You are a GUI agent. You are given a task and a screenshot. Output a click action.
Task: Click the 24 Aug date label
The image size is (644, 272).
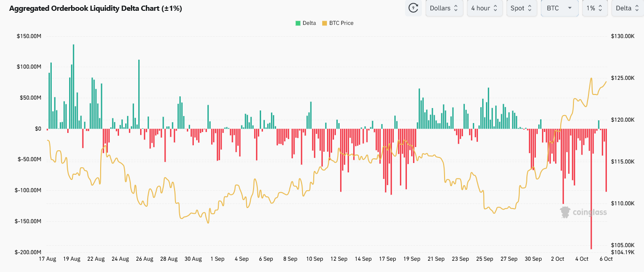[x=120, y=259]
